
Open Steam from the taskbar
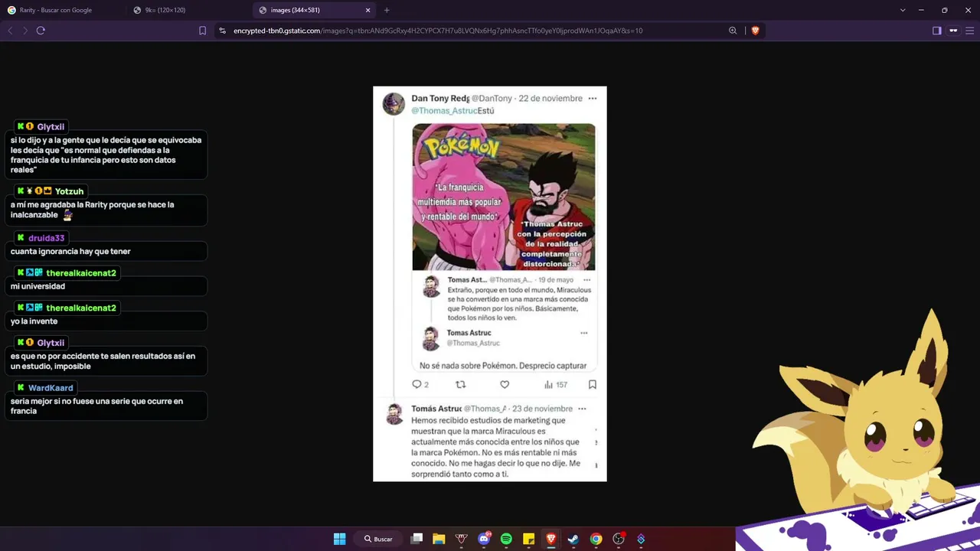tap(573, 539)
